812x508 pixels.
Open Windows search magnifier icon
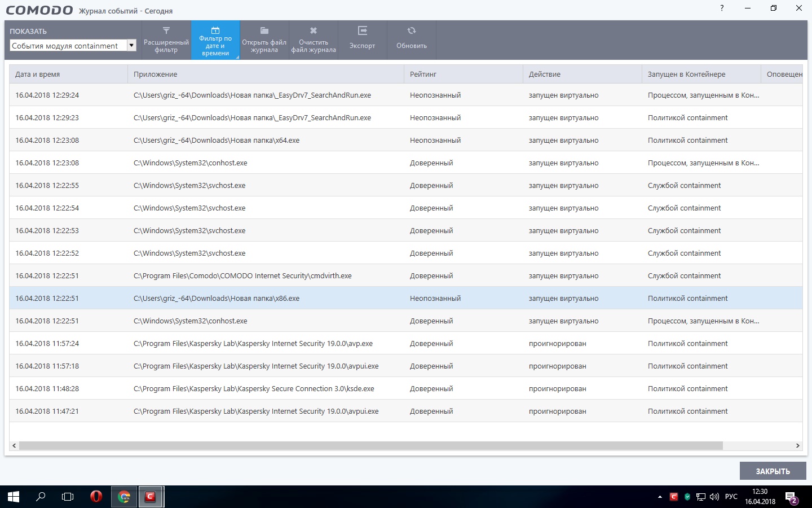41,497
